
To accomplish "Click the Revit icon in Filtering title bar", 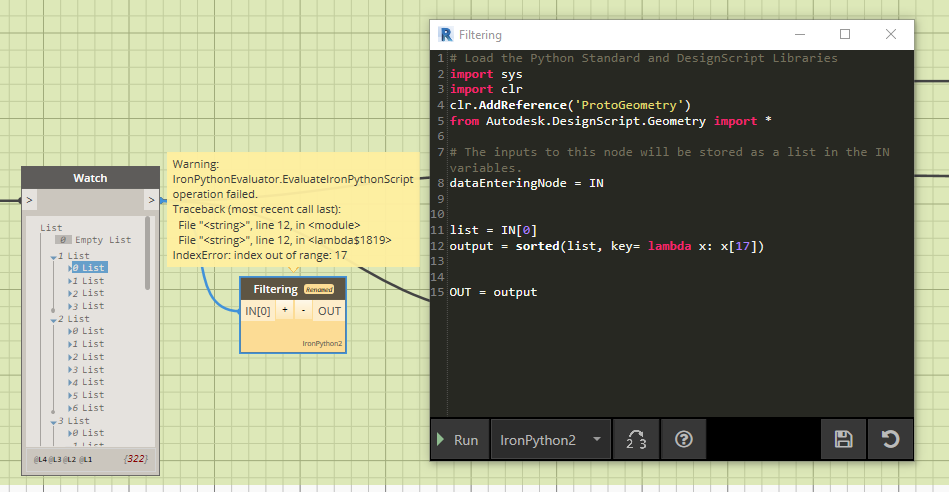I will tap(445, 35).
